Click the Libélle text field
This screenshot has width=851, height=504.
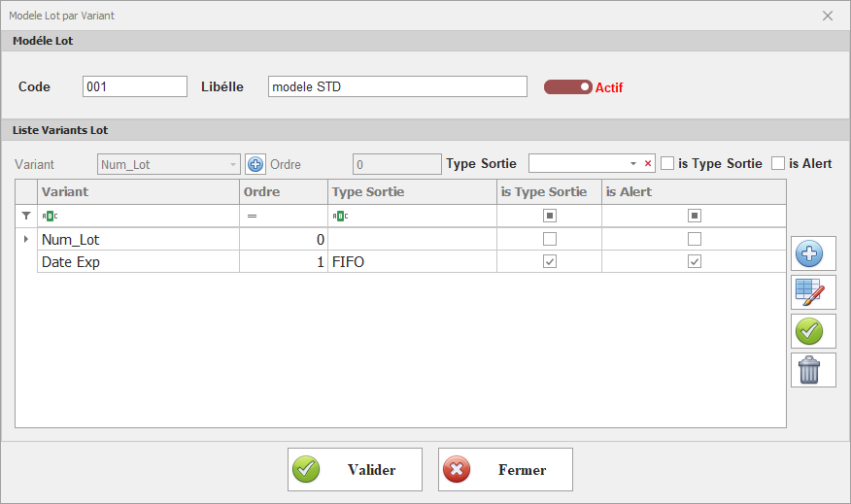pyautogui.click(x=397, y=86)
